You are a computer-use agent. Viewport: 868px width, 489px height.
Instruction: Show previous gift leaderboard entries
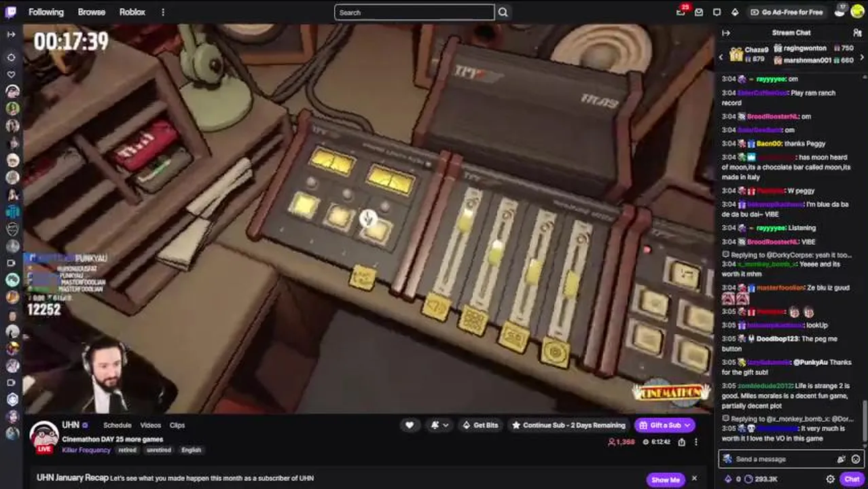[x=722, y=57]
